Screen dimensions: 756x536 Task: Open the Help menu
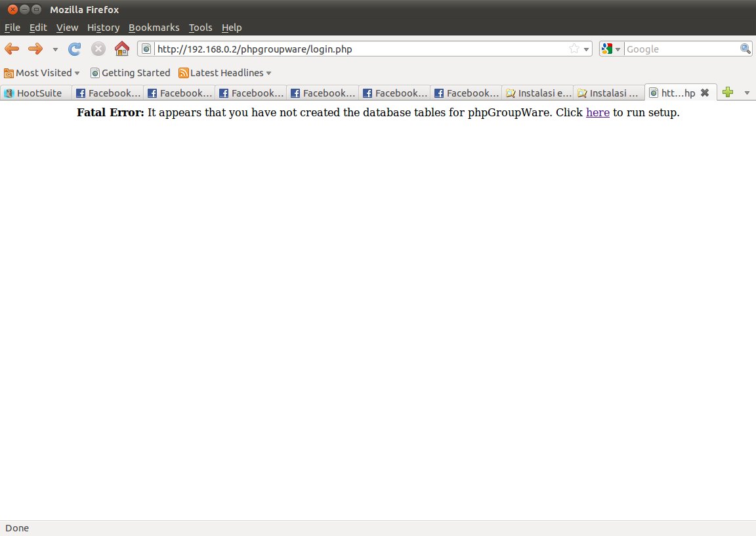pyautogui.click(x=232, y=28)
